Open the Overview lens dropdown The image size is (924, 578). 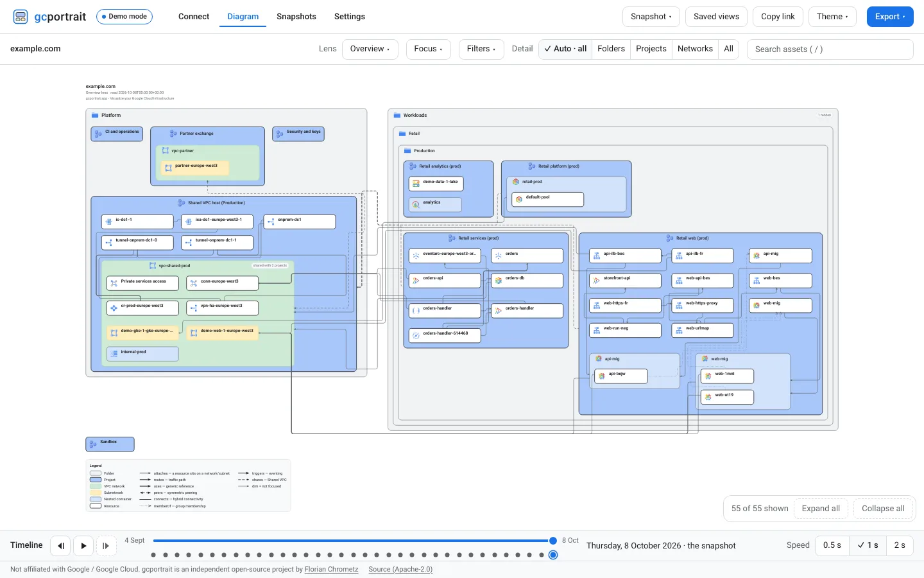click(x=370, y=49)
